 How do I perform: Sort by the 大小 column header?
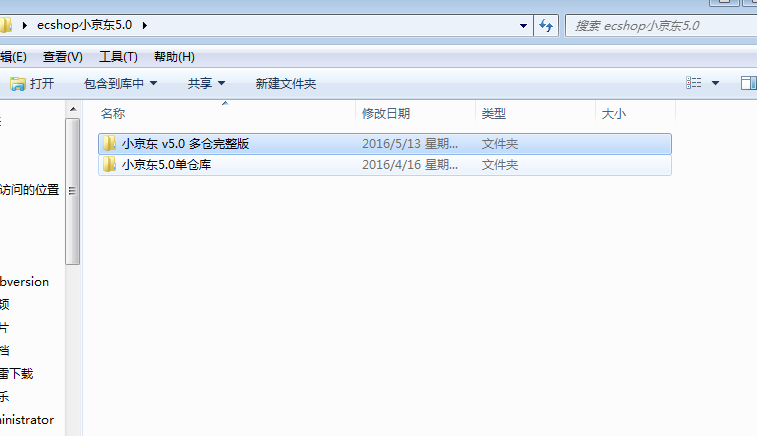click(x=635, y=113)
